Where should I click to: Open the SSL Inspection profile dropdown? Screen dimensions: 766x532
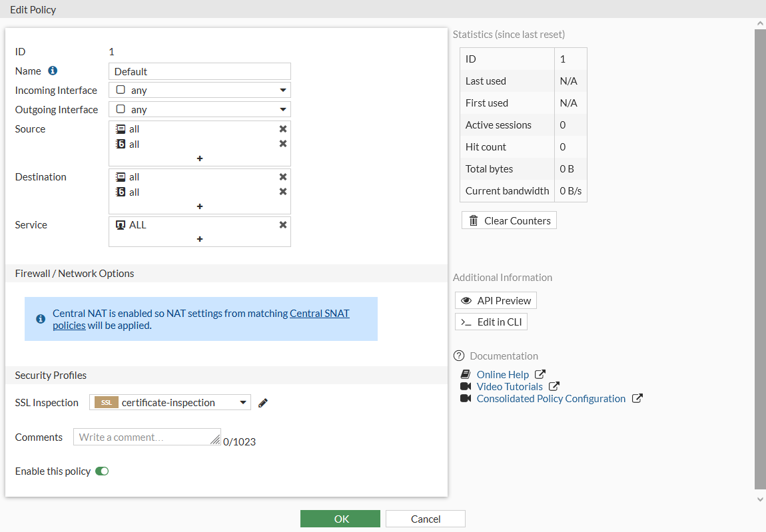point(170,402)
